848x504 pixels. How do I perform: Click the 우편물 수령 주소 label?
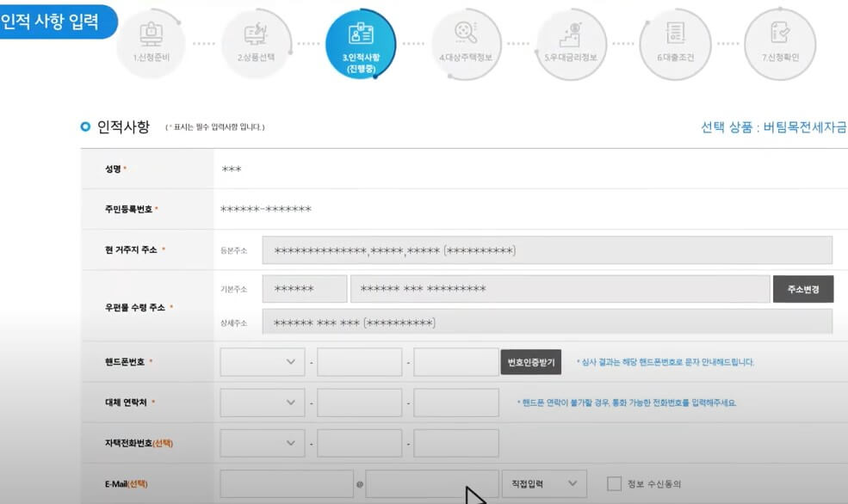pyautogui.click(x=135, y=307)
